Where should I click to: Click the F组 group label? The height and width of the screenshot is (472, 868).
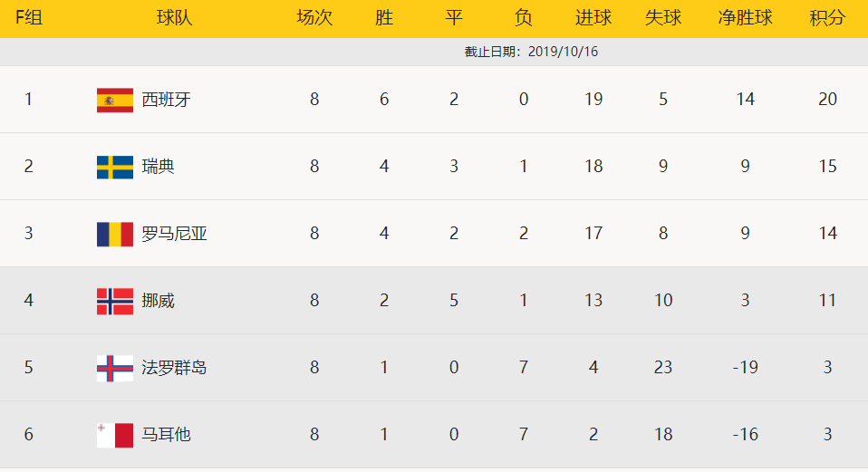pos(29,18)
